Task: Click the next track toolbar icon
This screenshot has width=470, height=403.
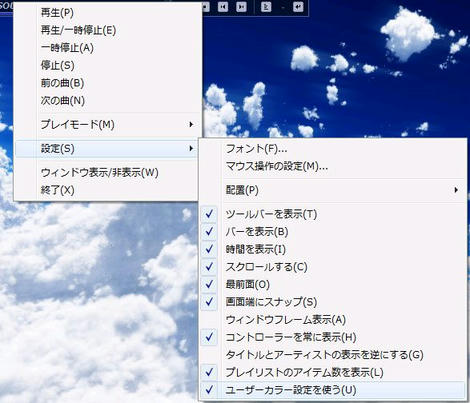Action: click(x=241, y=7)
